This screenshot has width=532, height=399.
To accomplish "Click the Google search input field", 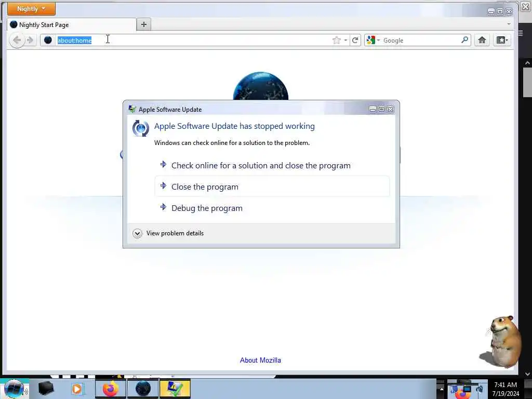I will point(421,41).
